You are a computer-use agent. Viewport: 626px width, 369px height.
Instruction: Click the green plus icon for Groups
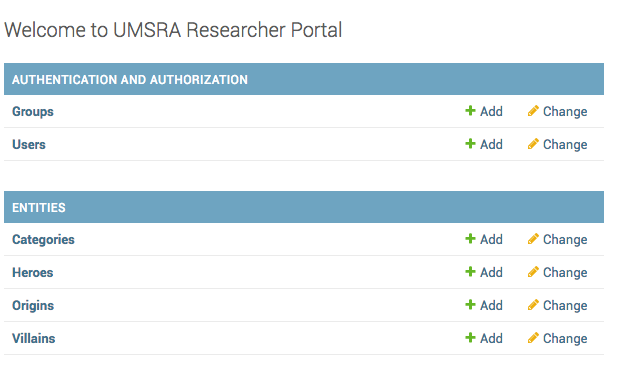pos(470,111)
